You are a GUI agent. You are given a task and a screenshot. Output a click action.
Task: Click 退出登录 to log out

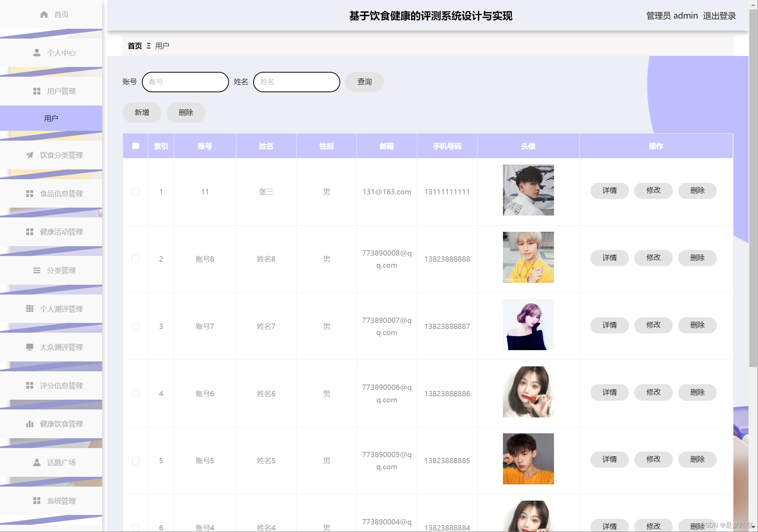719,16
